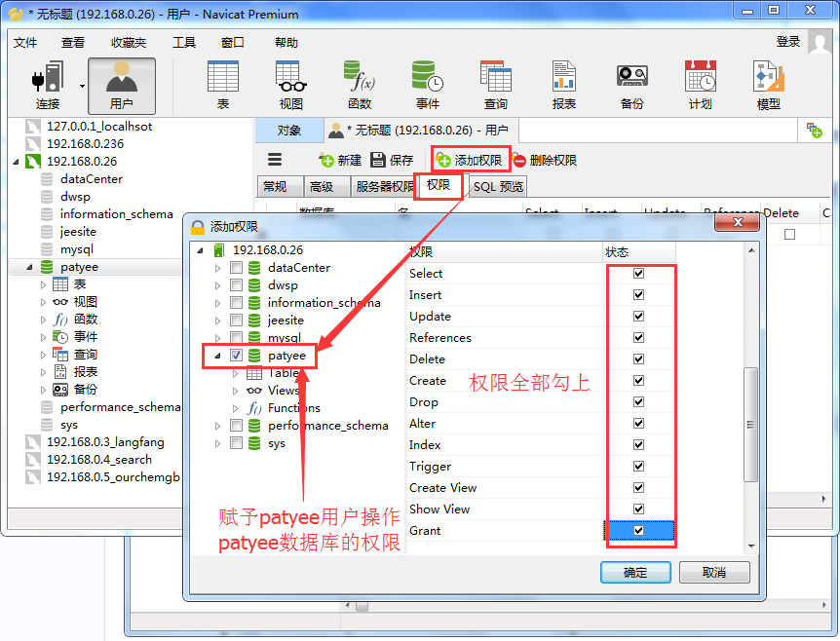Click the hamburger menu icon in user editor
The height and width of the screenshot is (641, 840).
coord(275,160)
